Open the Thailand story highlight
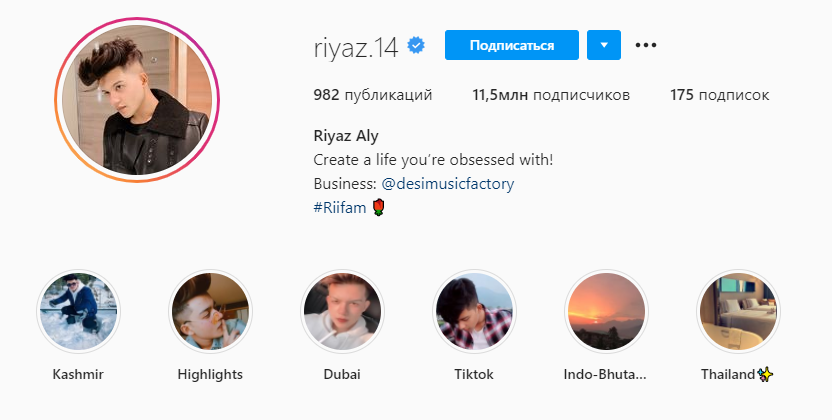Image resolution: width=832 pixels, height=420 pixels. click(738, 311)
